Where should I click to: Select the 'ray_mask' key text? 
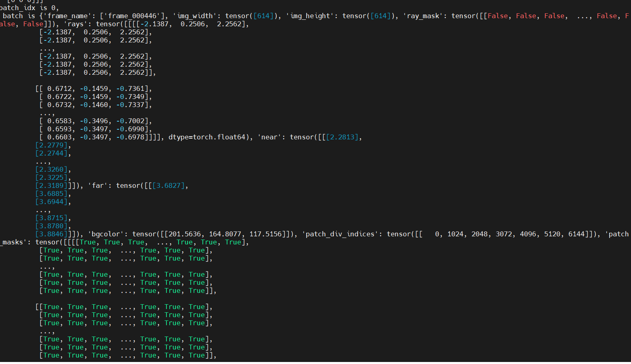point(423,16)
